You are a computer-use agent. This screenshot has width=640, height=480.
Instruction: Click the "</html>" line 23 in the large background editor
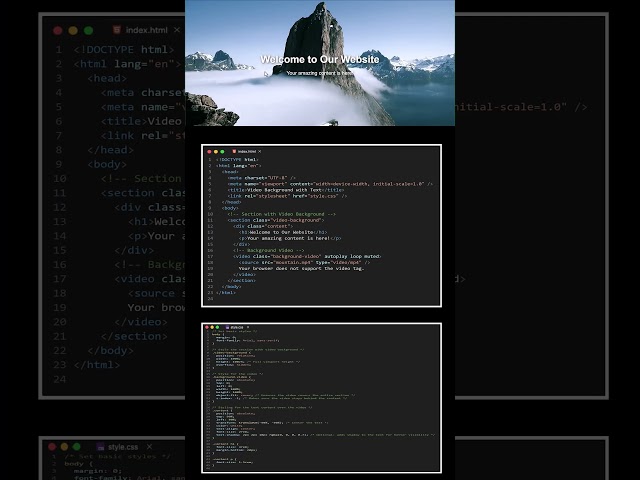pyautogui.click(x=97, y=365)
